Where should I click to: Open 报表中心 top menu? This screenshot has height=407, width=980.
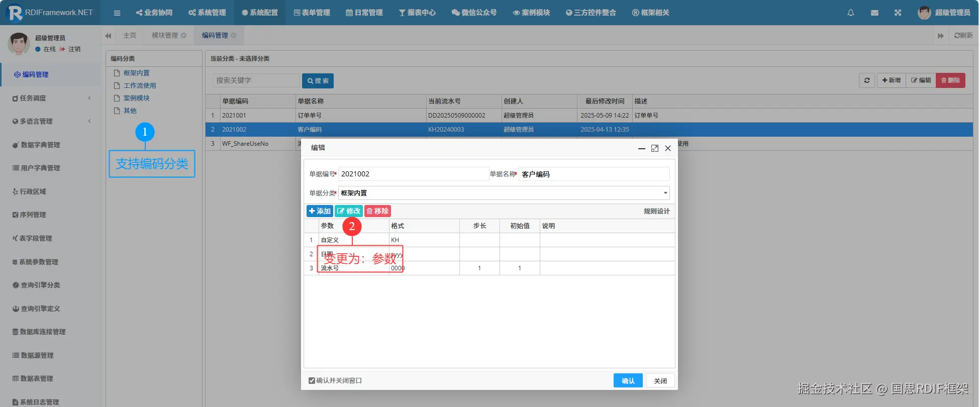(417, 13)
